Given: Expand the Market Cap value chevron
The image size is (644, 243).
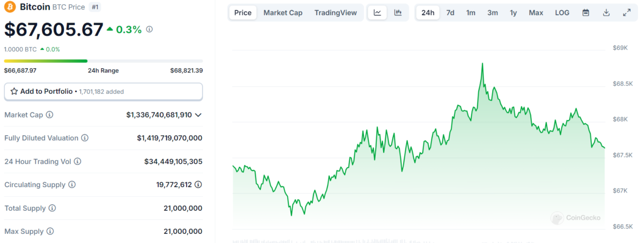Looking at the screenshot, I should click(x=198, y=115).
